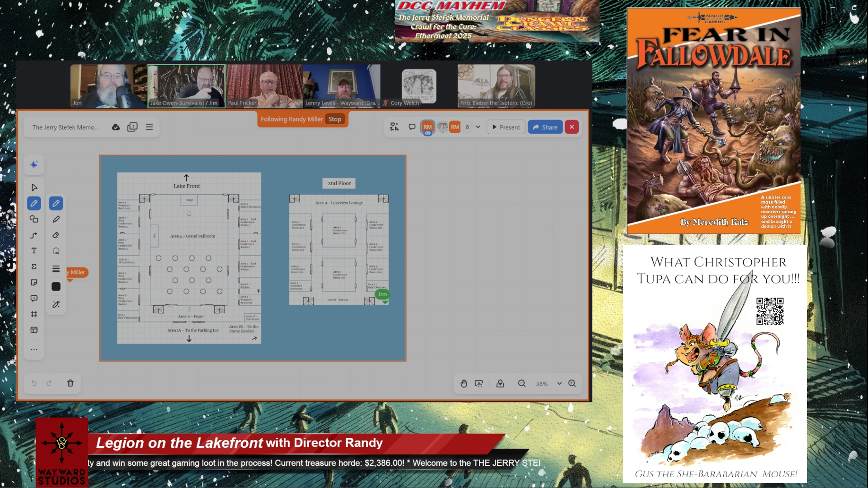This screenshot has height=488, width=868.
Task: Stop following Randy Miller
Action: click(x=335, y=119)
